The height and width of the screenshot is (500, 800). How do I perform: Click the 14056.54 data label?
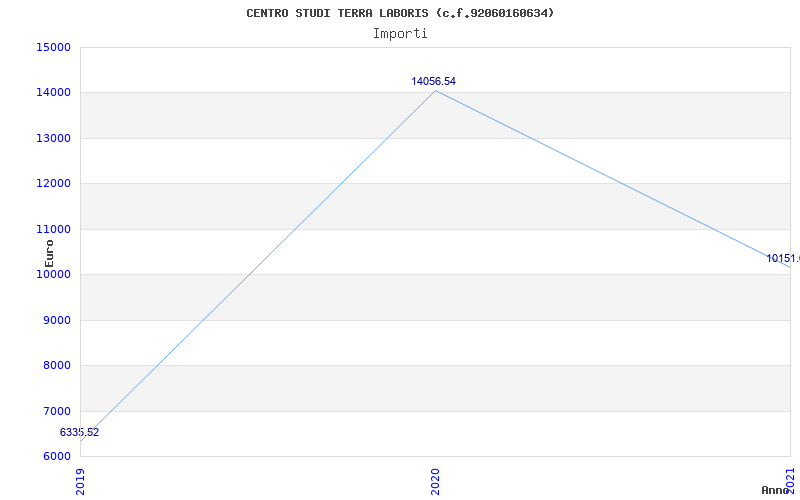click(x=434, y=81)
